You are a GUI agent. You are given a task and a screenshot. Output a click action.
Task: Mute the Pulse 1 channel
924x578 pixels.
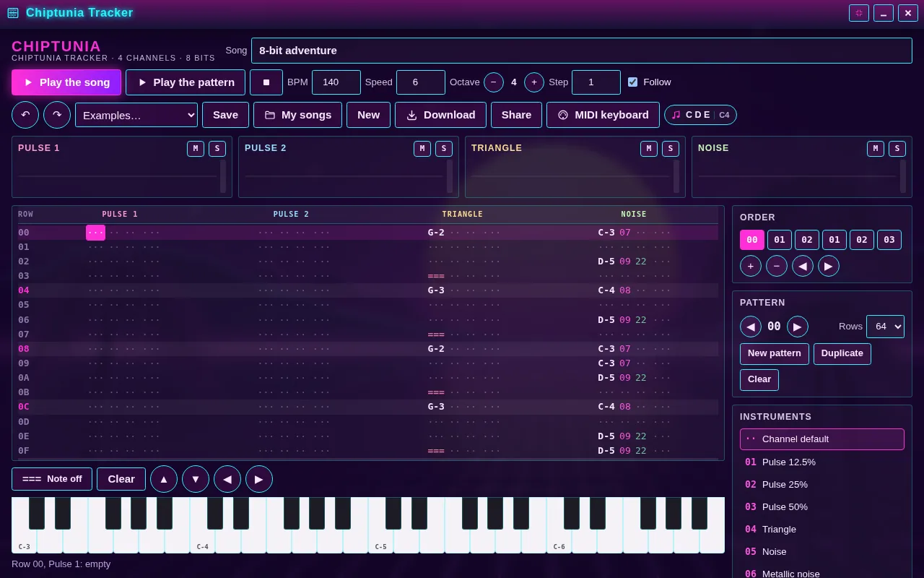coord(196,149)
